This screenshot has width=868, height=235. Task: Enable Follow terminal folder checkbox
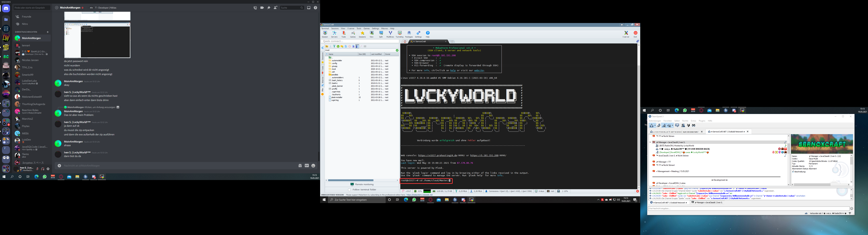[x=349, y=189]
